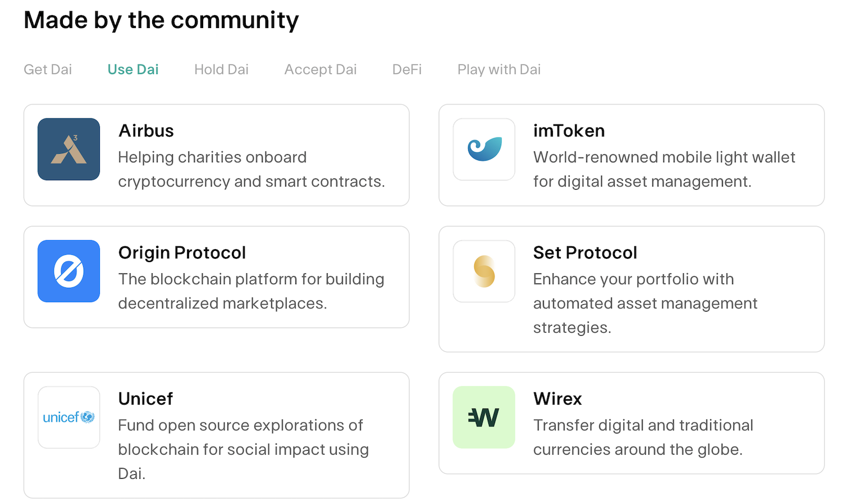Click the Origin Protocol blue logo

click(69, 271)
